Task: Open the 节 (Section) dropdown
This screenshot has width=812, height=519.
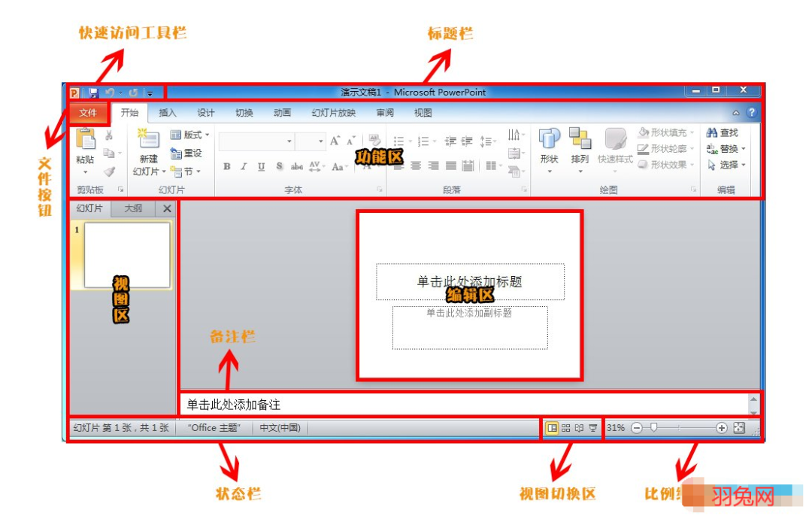Action: (186, 171)
